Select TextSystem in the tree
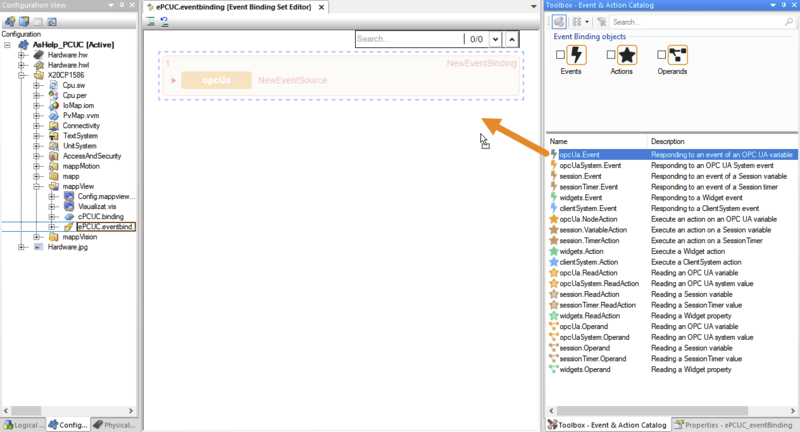 80,136
